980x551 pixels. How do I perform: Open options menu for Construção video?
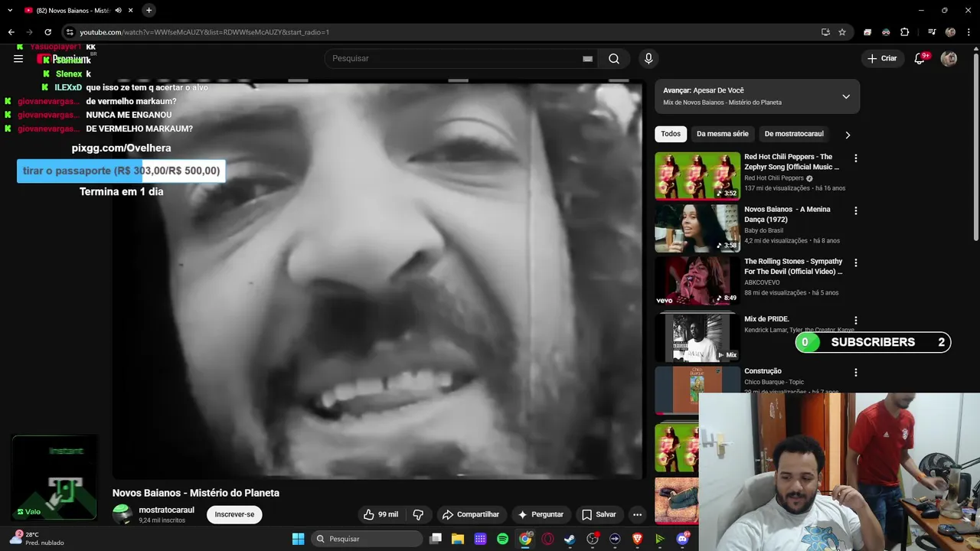pyautogui.click(x=856, y=373)
